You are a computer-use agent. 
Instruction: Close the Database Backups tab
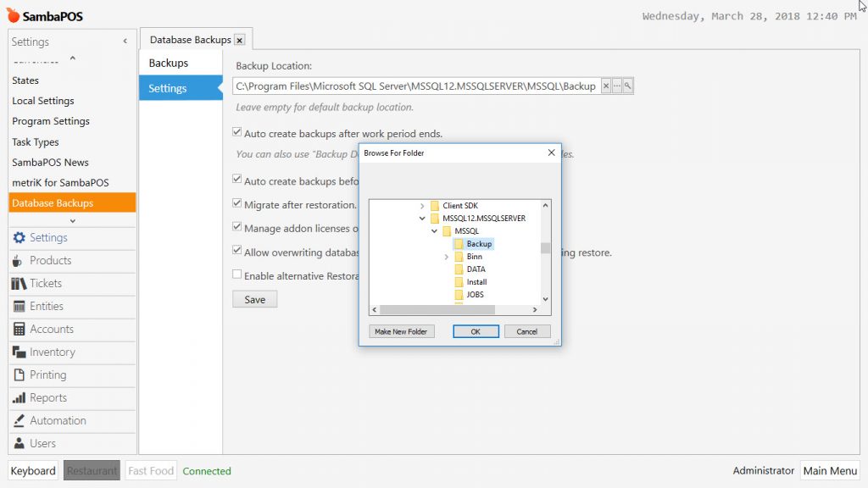click(240, 40)
